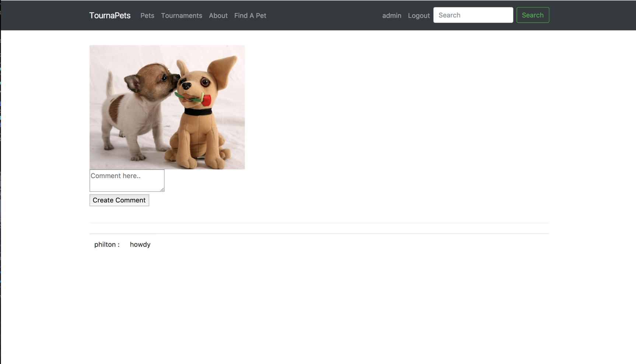Log out using the Logout link
The width and height of the screenshot is (636, 364).
click(419, 15)
